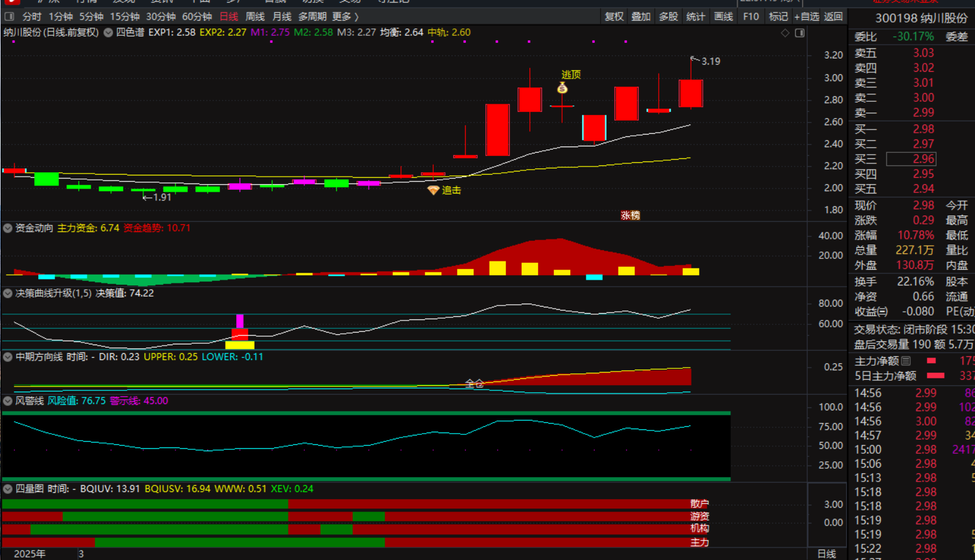Click the 5日主力净额 red bar

point(936,376)
